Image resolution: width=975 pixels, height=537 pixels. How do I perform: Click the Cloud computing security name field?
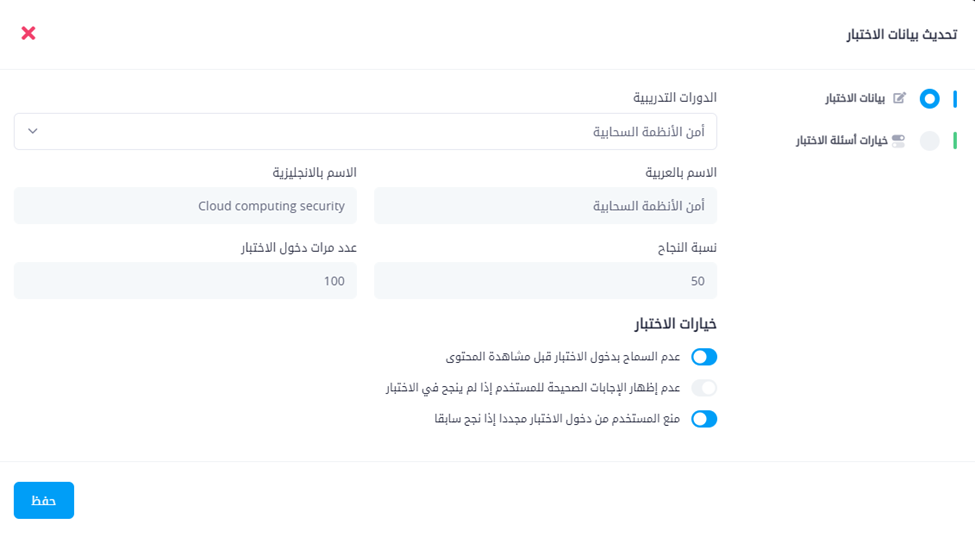[185, 206]
